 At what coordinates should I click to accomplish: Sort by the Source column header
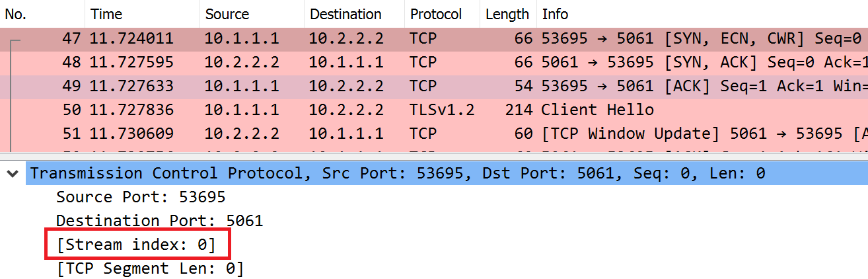[252, 14]
